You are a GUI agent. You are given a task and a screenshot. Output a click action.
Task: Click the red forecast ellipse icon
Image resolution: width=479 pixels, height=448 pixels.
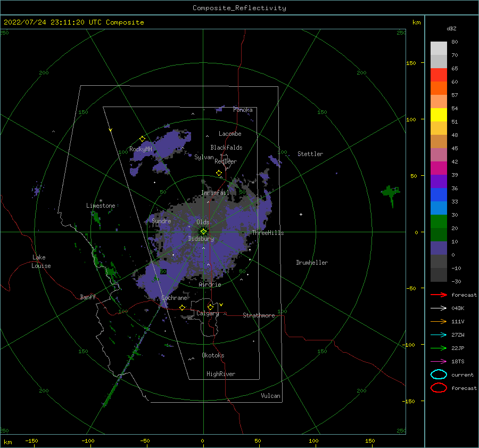point(439,388)
